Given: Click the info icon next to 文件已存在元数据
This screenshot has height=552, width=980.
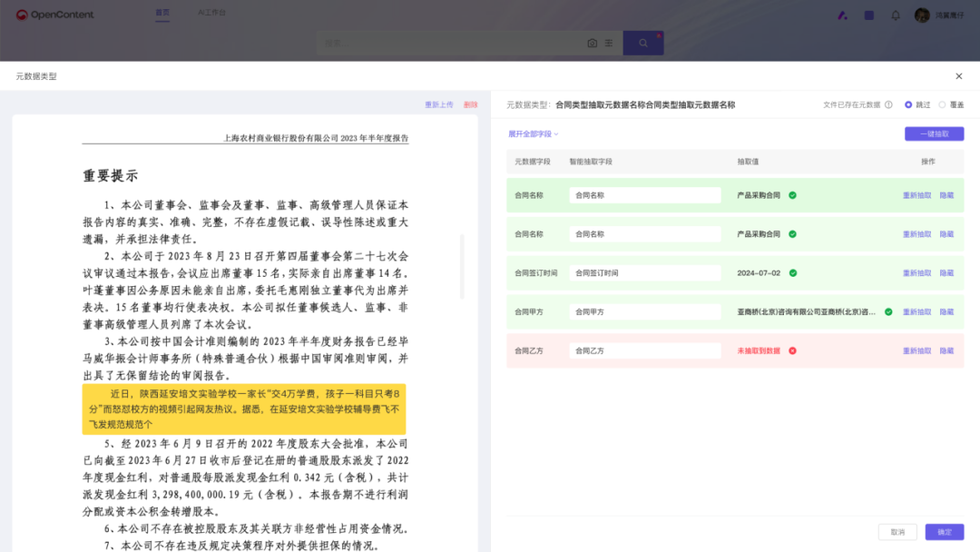Looking at the screenshot, I should coord(888,105).
